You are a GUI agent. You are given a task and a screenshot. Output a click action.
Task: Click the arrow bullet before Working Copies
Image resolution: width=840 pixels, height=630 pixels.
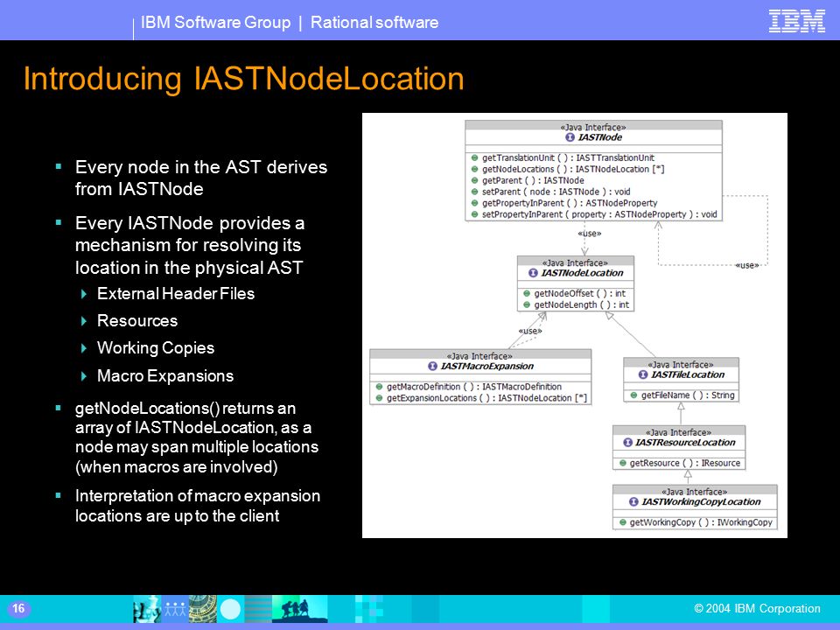84,348
